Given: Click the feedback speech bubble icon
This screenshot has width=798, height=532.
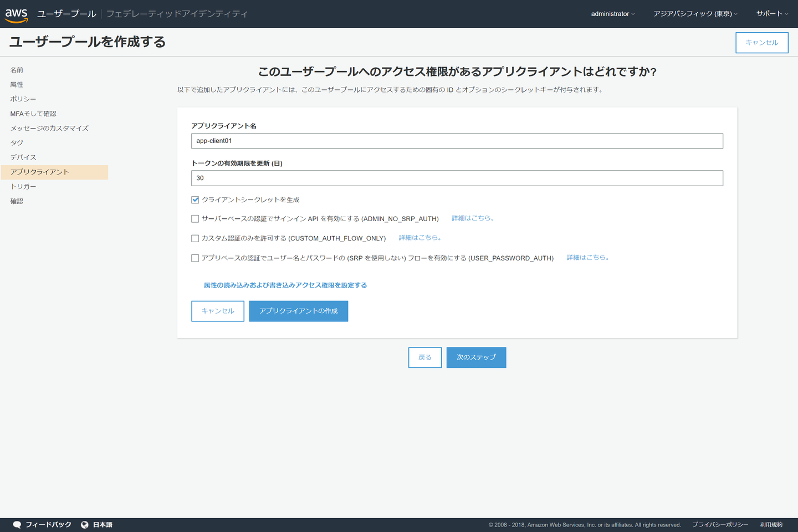Looking at the screenshot, I should coord(17,525).
